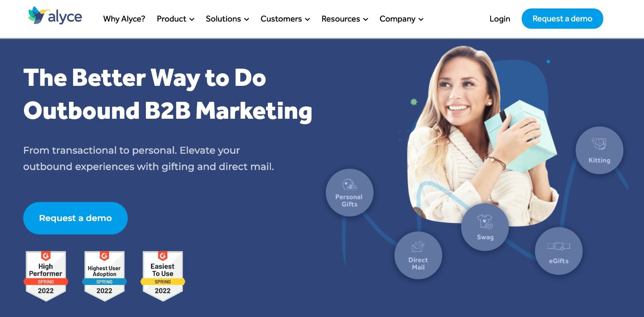
Task: Open the Company dropdown menu
Action: [401, 19]
